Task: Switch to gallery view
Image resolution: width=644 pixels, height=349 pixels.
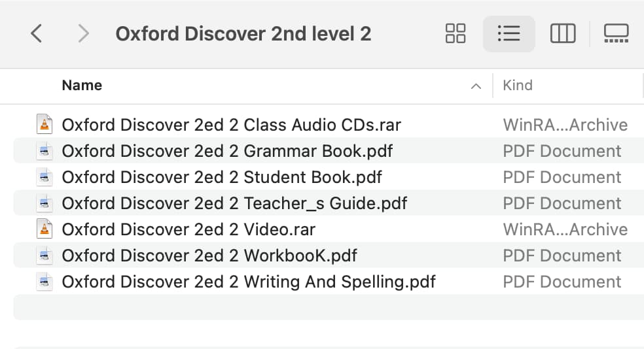Action: click(616, 33)
